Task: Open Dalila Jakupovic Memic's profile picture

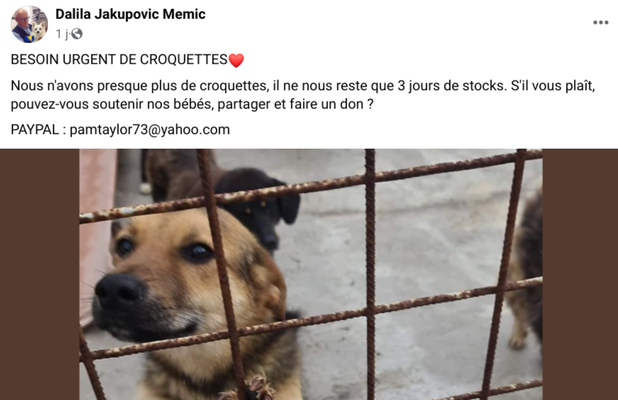Action: tap(29, 24)
